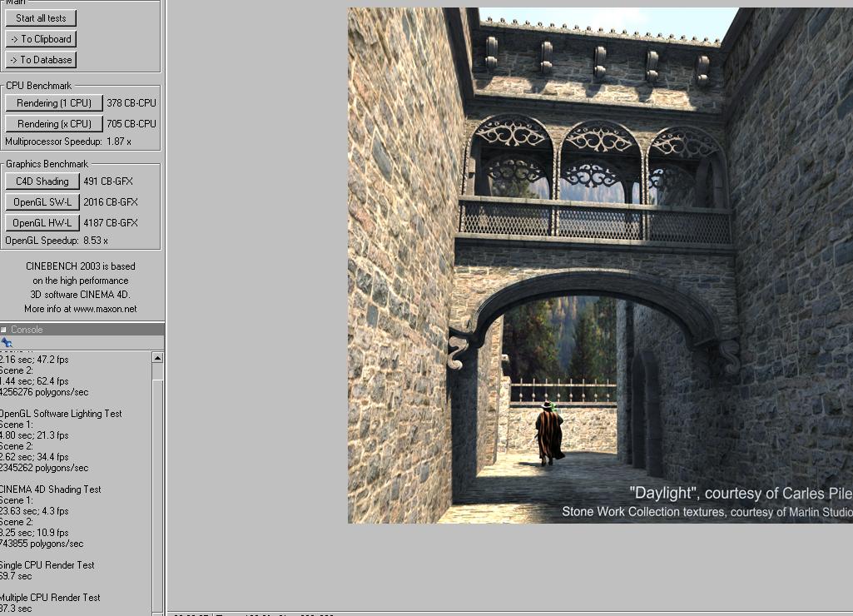Click Multiple CPU Render Test console line
Image resolution: width=853 pixels, height=616 pixels.
click(x=50, y=598)
